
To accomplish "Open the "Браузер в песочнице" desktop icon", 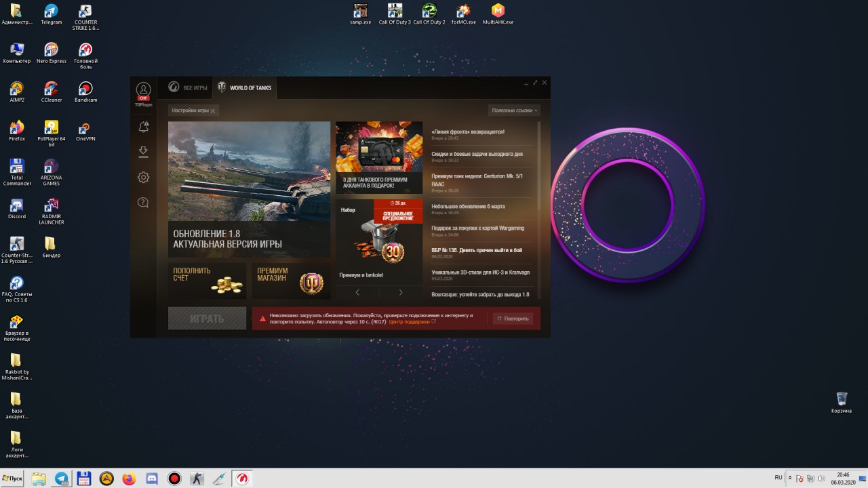I will point(17,328).
